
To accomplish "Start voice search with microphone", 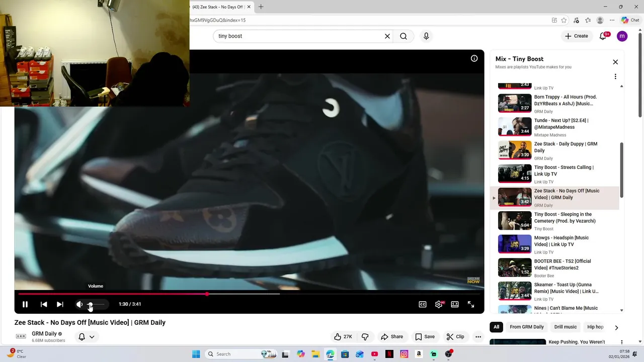I will tap(426, 36).
